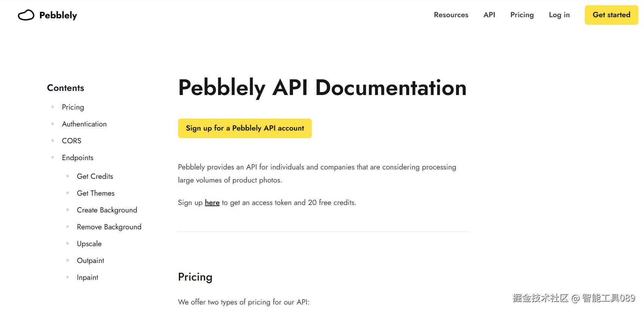This screenshot has width=644, height=312.
Task: Open Get Credits endpoint link
Action: (x=95, y=177)
